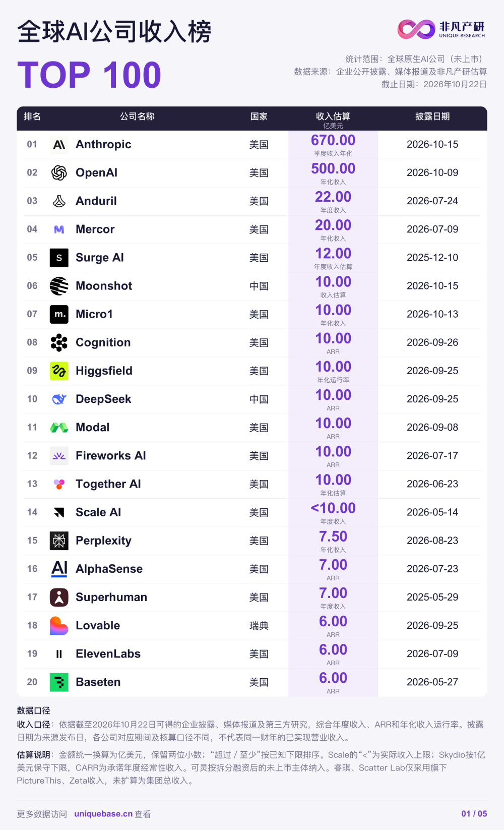Click the ElevenLabs company name
This screenshot has width=504, height=830.
pos(108,654)
